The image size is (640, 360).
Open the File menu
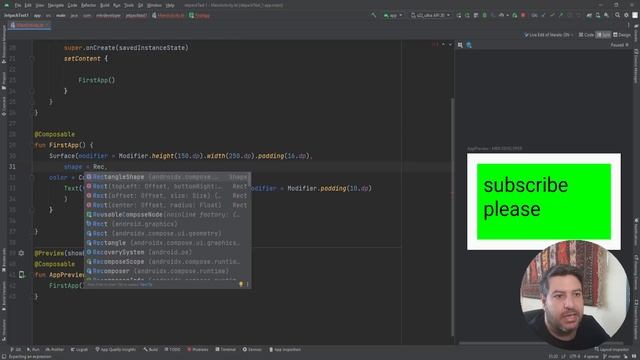18,5
